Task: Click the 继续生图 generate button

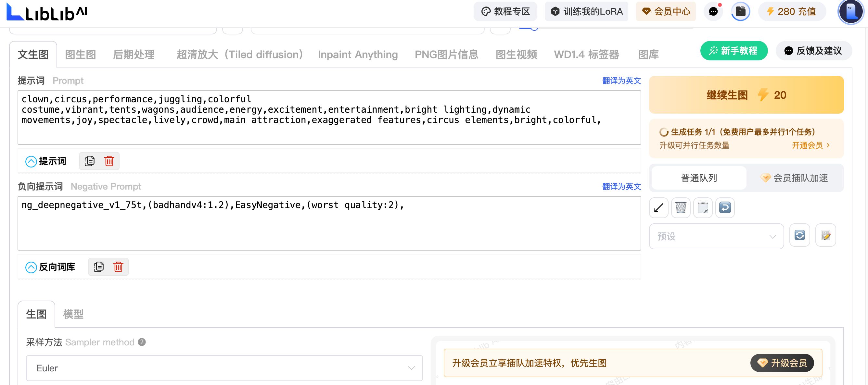Action: tap(746, 95)
